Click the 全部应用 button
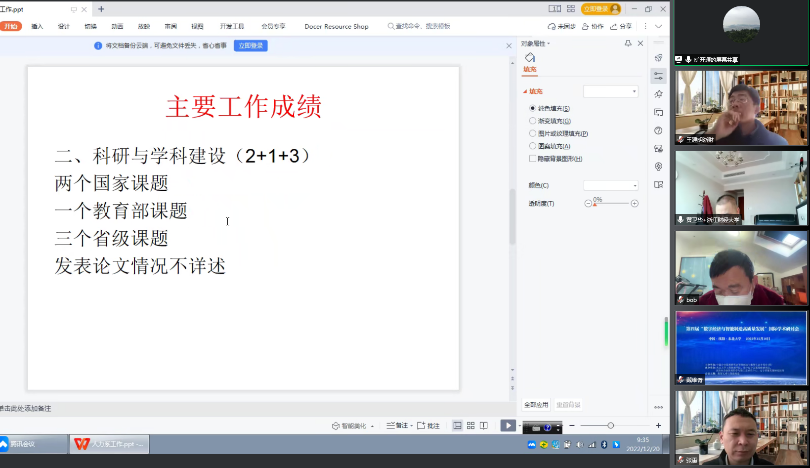 tap(537, 404)
